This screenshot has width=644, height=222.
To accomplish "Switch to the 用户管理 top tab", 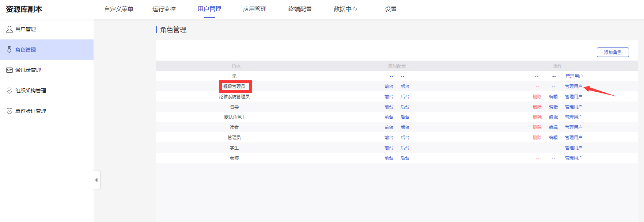I will pos(209,9).
